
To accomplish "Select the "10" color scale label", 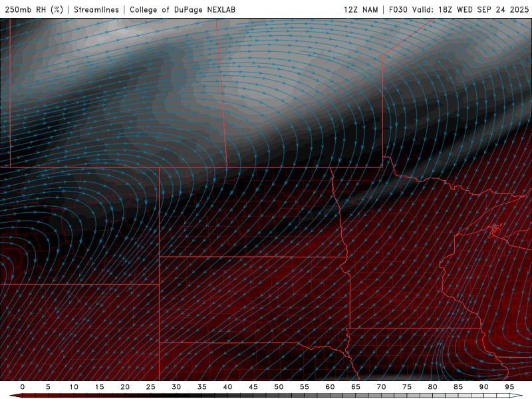I will [x=74, y=387].
